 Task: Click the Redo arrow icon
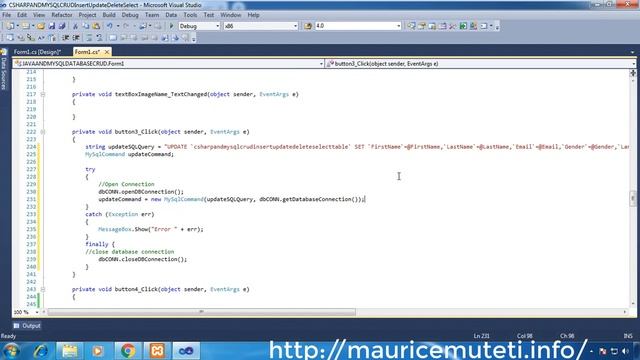(x=126, y=26)
